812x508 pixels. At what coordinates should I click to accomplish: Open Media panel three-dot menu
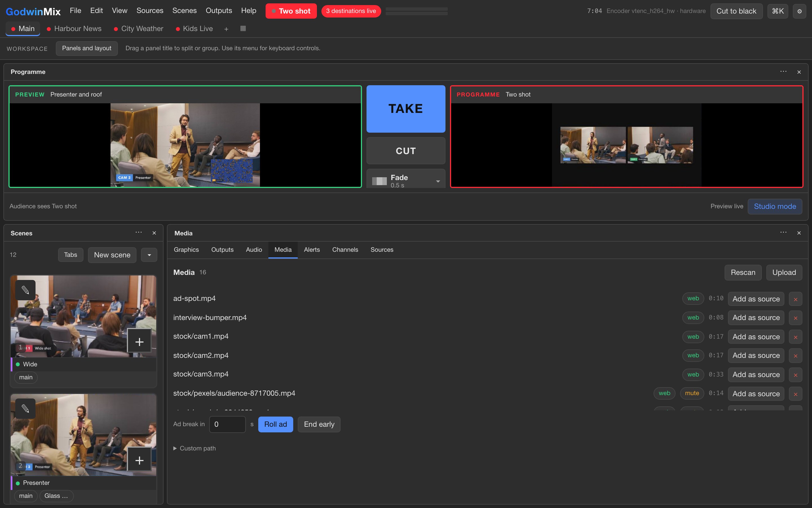point(783,233)
